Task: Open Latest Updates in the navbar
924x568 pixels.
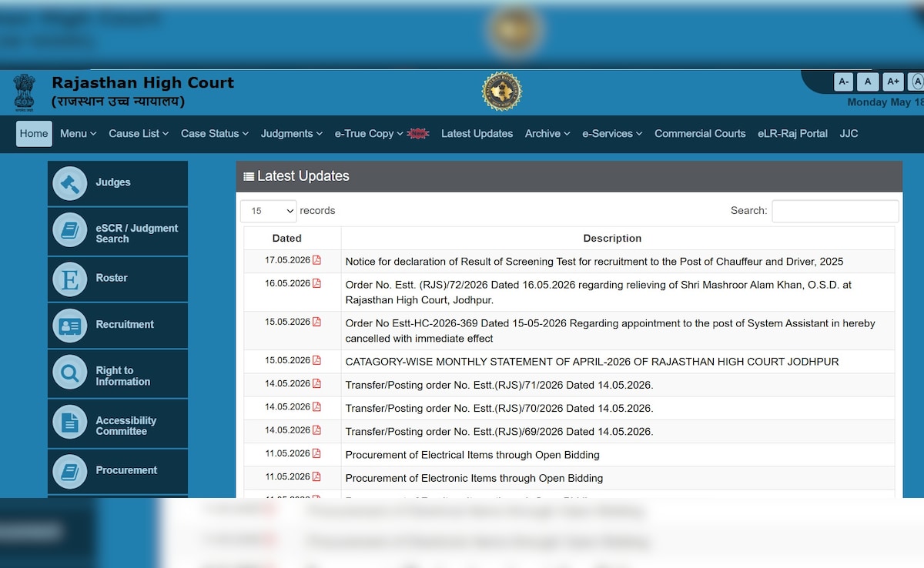Action: [477, 133]
